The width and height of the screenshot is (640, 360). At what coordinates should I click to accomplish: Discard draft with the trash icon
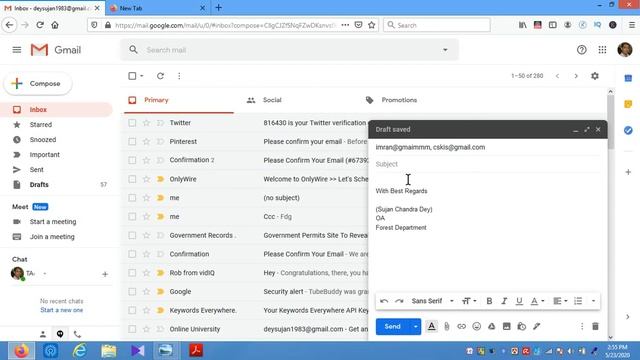[x=595, y=326]
